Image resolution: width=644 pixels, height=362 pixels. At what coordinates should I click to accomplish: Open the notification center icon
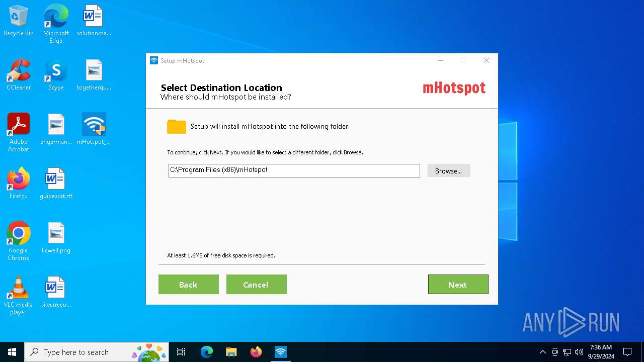[x=627, y=352]
